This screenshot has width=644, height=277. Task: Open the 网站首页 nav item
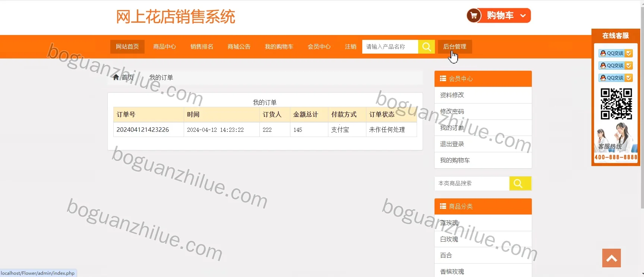[127, 47]
